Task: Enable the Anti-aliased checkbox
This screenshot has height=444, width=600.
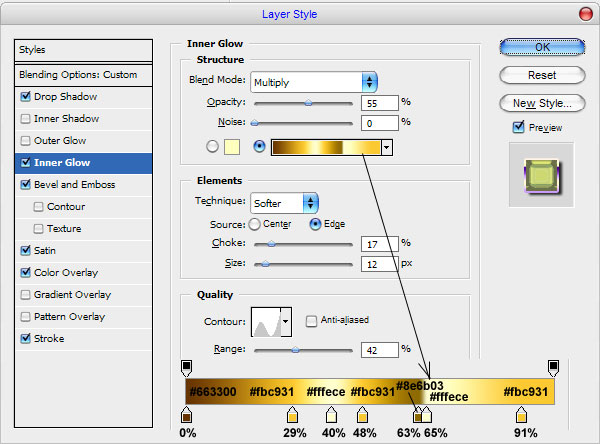Action: pyautogui.click(x=311, y=320)
